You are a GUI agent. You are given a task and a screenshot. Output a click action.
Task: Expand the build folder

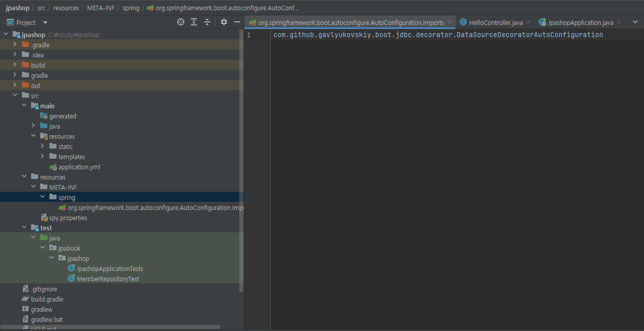(x=15, y=65)
